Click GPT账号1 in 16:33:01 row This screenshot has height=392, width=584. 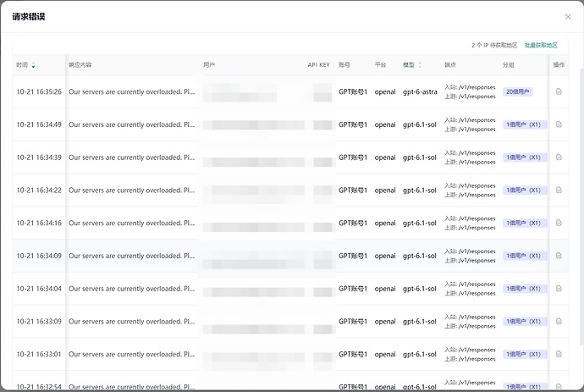click(x=353, y=354)
